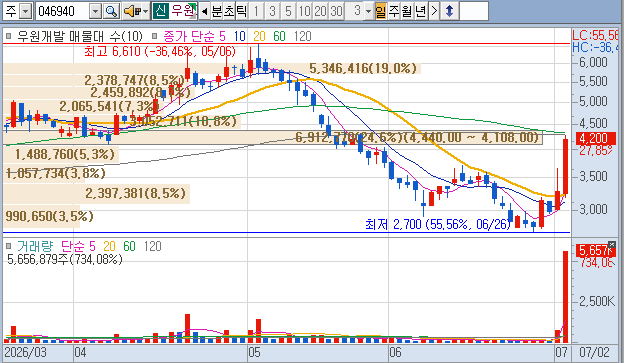Click the 2026/03 date axis label

point(25,353)
